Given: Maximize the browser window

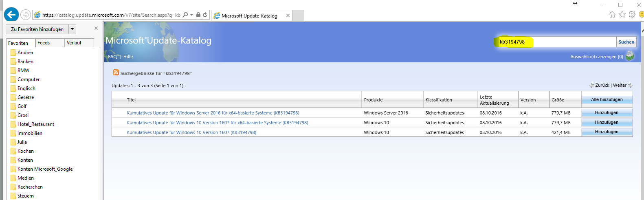Looking at the screenshot, I should click(x=620, y=5).
